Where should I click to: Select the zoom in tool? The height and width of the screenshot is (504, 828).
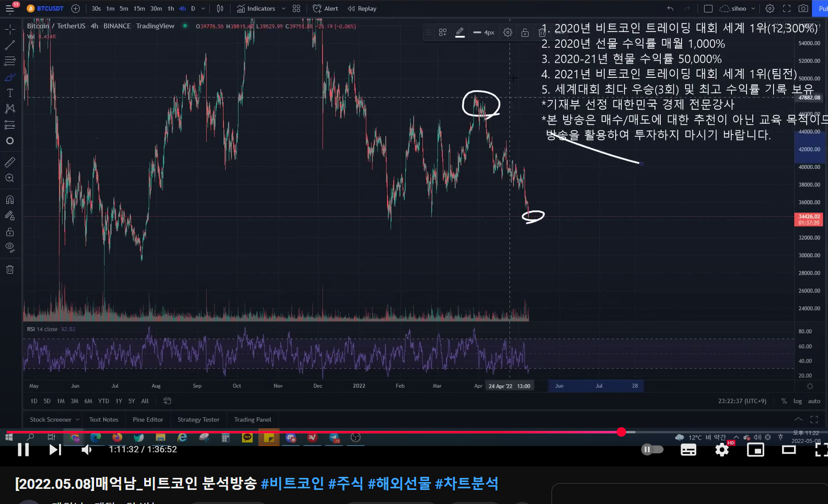10,178
